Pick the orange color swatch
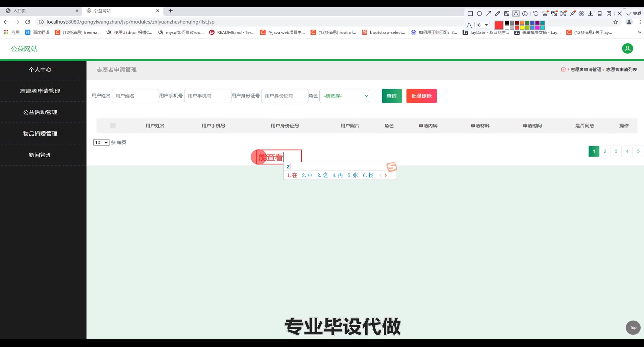The width and height of the screenshot is (644, 347). [522, 23]
